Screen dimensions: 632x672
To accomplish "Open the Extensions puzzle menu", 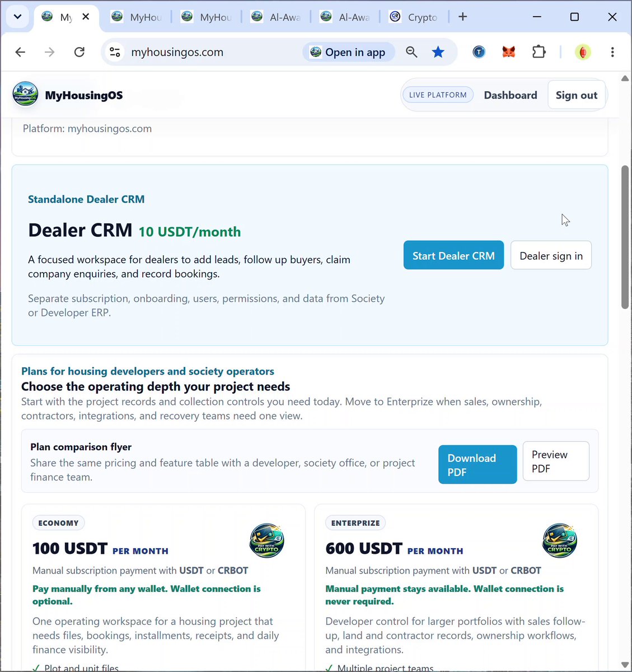I will (x=539, y=52).
